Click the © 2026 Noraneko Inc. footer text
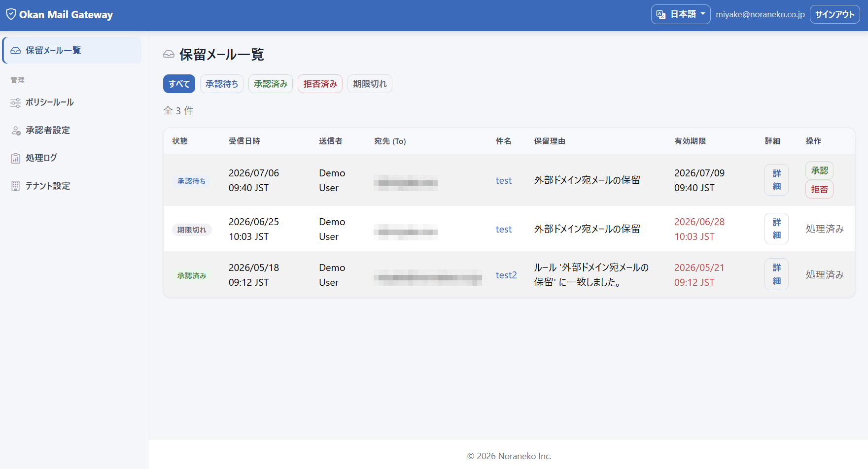The width and height of the screenshot is (868, 469). click(509, 456)
